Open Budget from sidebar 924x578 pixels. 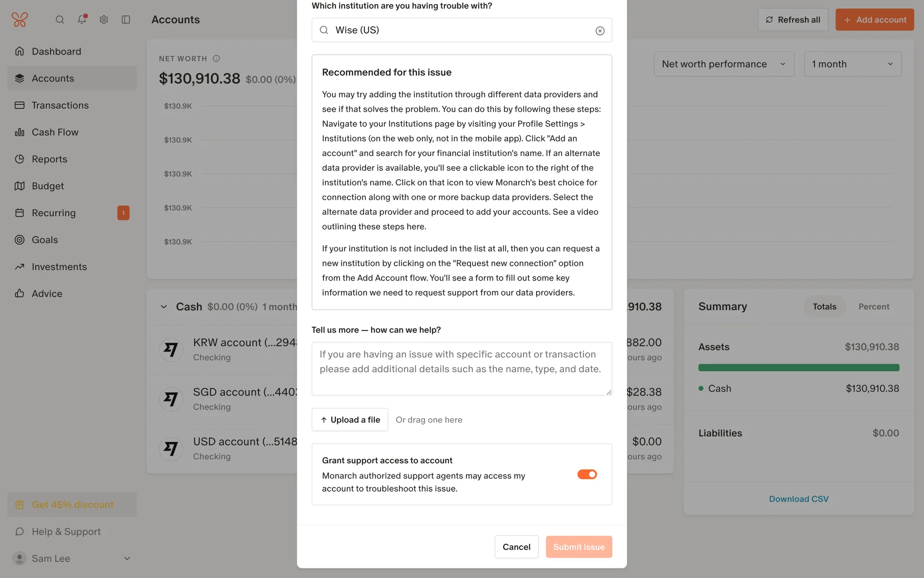click(x=48, y=186)
